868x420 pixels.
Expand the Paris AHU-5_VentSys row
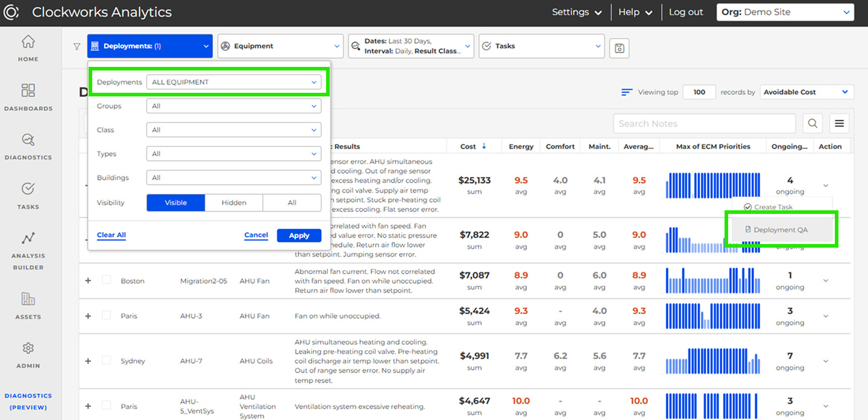pyautogui.click(x=88, y=406)
